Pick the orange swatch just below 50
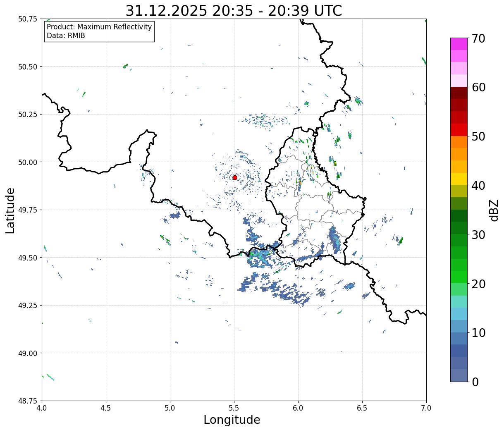Image resolution: width=504 pixels, height=430 pixels. click(x=459, y=142)
